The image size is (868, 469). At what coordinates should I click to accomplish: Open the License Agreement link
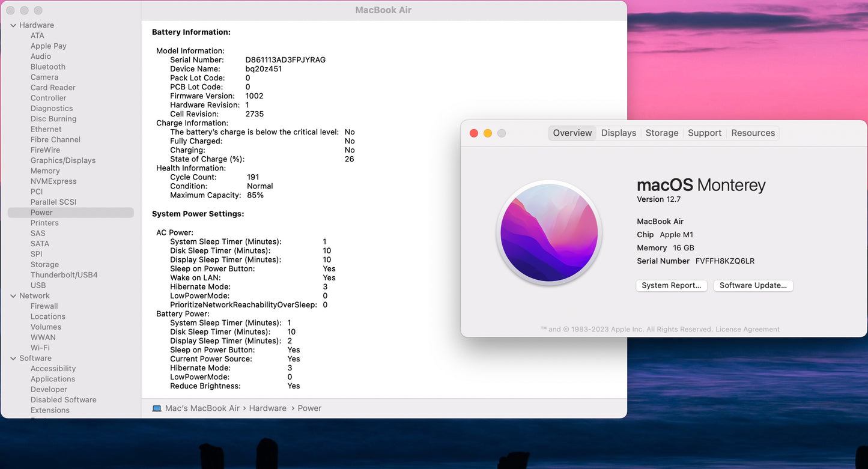pyautogui.click(x=747, y=330)
